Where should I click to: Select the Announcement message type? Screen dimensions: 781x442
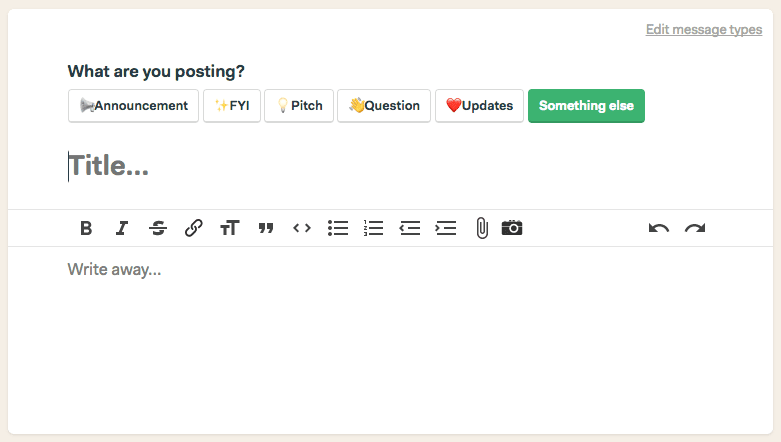(133, 106)
